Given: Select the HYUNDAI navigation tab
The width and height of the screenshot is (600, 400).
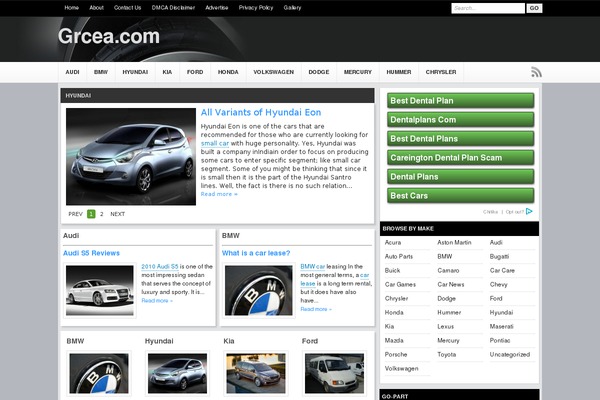Looking at the screenshot, I should coord(135,72).
